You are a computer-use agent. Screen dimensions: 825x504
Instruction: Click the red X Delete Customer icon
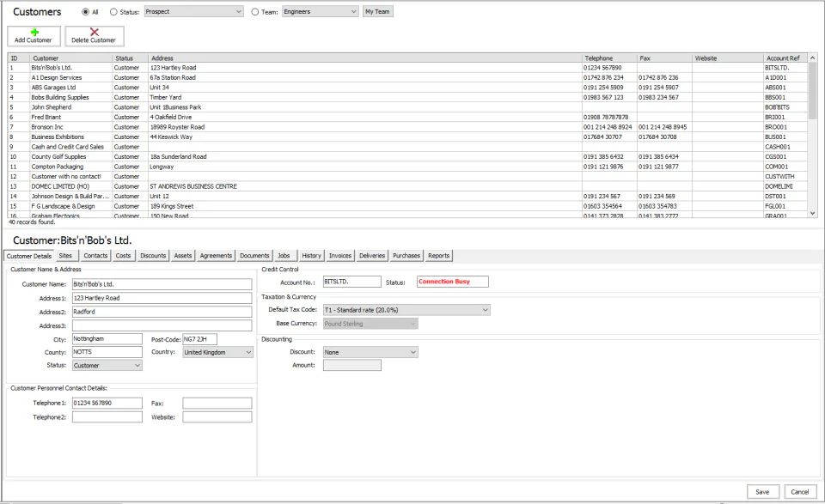click(x=95, y=32)
